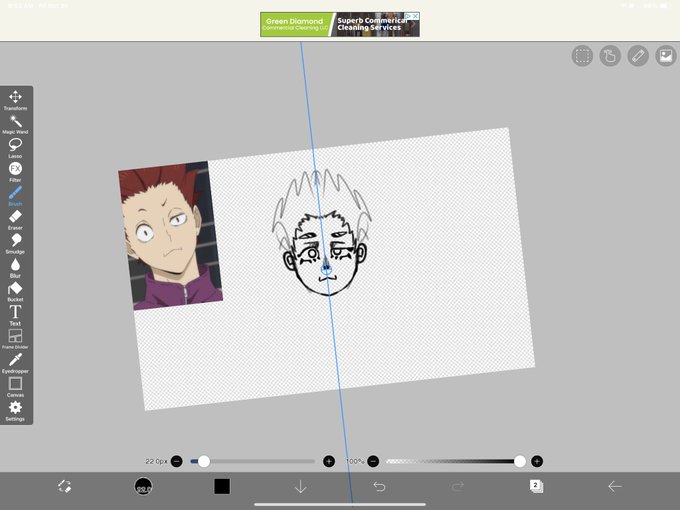This screenshot has height=510, width=680.
Task: Decrease opacity with minus button
Action: 373,461
